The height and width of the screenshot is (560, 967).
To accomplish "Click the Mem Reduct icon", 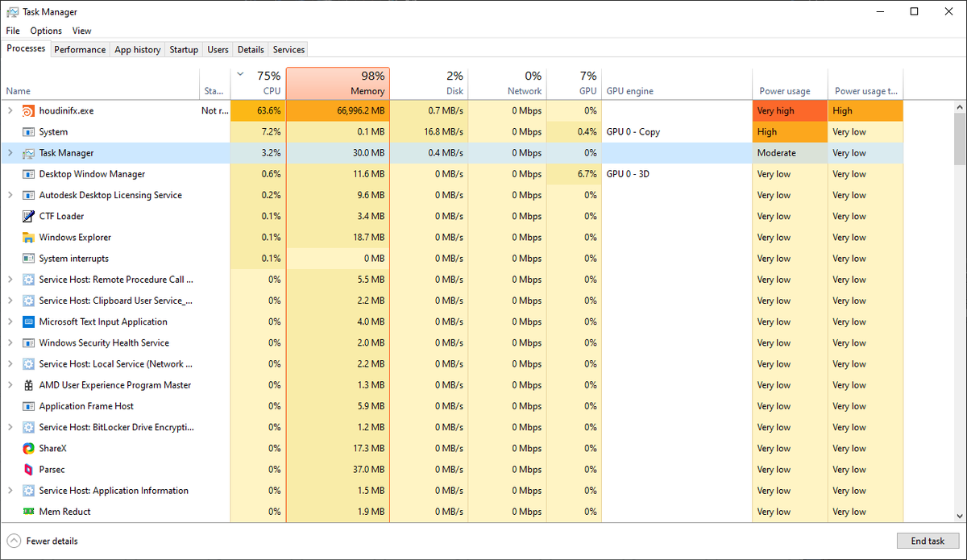I will coord(28,512).
